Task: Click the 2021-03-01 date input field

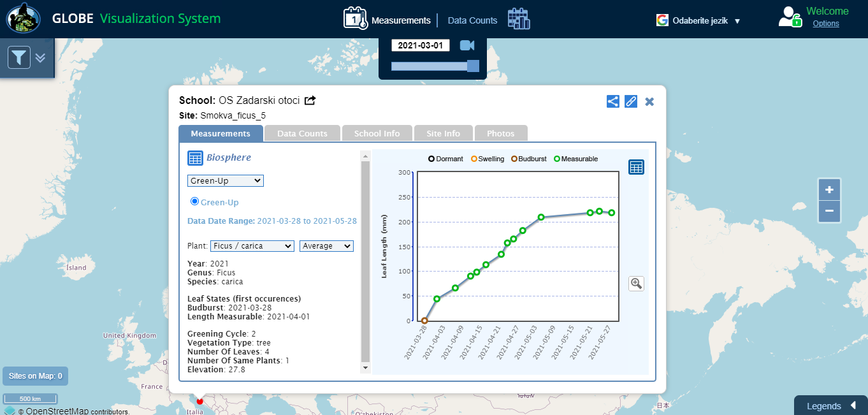Action: tap(420, 45)
